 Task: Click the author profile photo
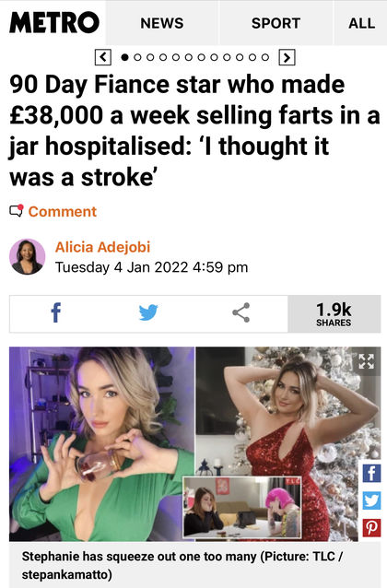(28, 256)
